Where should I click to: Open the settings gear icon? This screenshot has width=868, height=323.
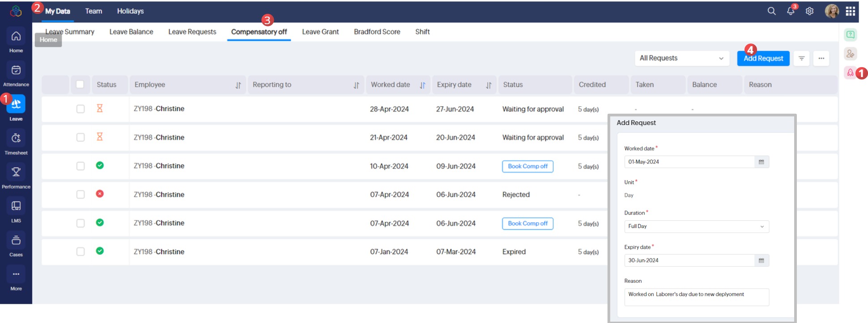click(x=809, y=11)
